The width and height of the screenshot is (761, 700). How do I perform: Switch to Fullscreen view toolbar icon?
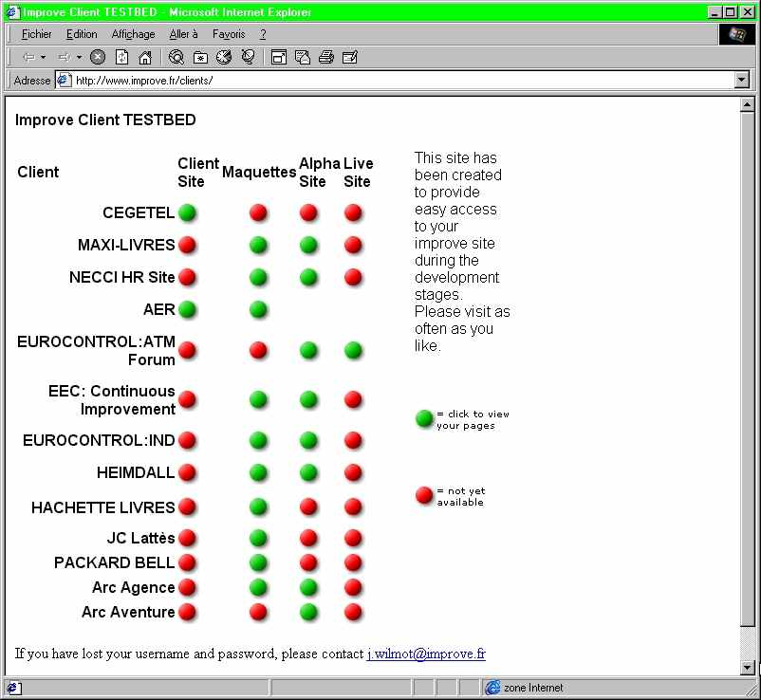[x=279, y=57]
